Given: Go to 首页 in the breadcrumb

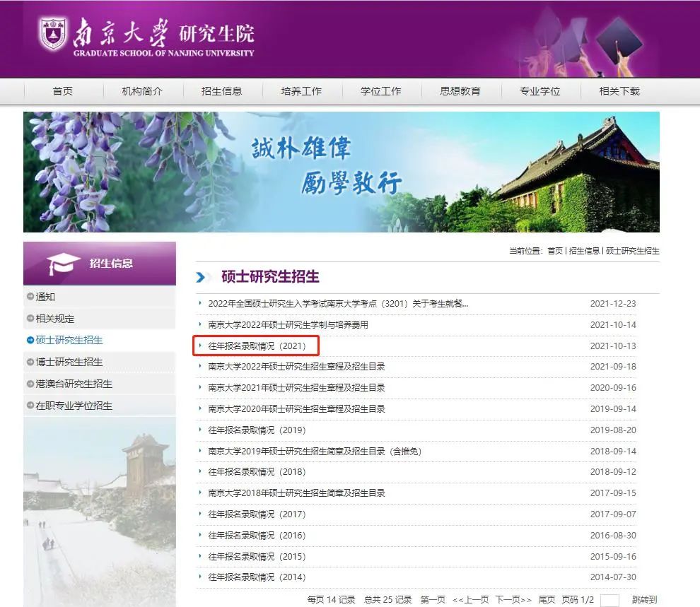Looking at the screenshot, I should (x=555, y=251).
